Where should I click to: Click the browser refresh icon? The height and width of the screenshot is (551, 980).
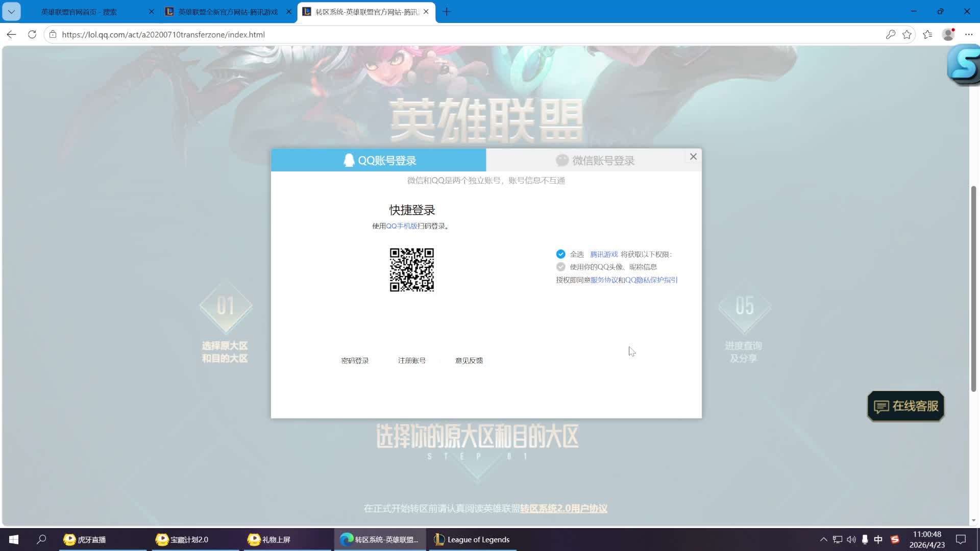tap(32, 34)
